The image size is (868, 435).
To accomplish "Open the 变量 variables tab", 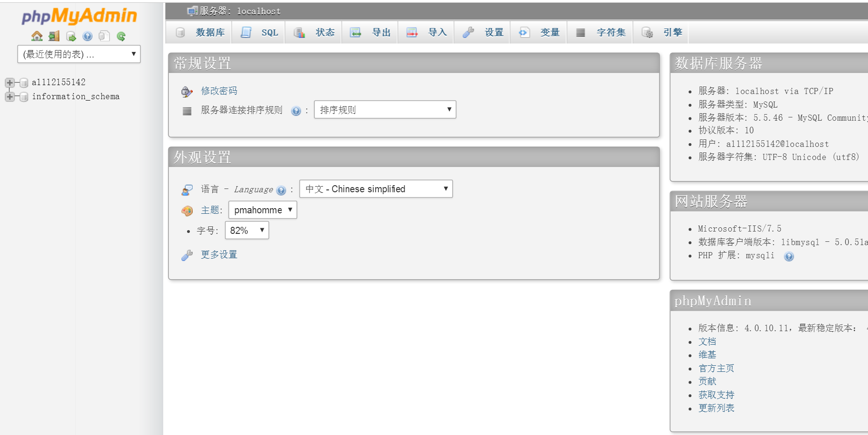I will 539,32.
